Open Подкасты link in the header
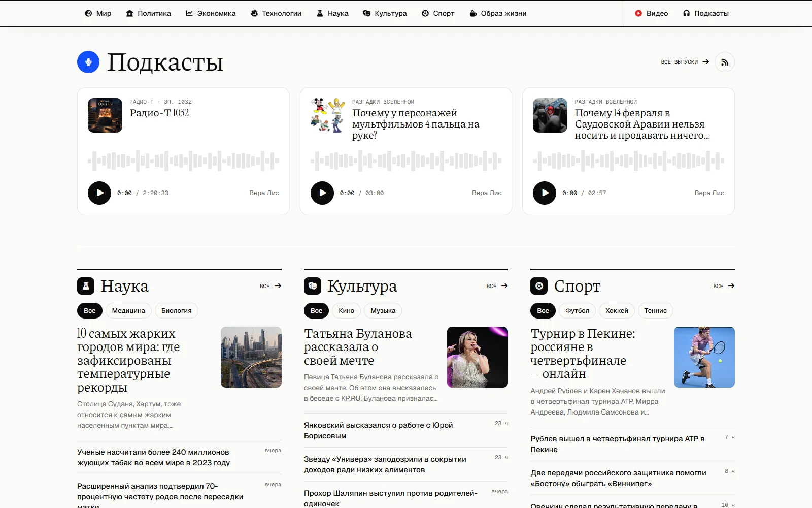This screenshot has height=508, width=812. [705, 13]
